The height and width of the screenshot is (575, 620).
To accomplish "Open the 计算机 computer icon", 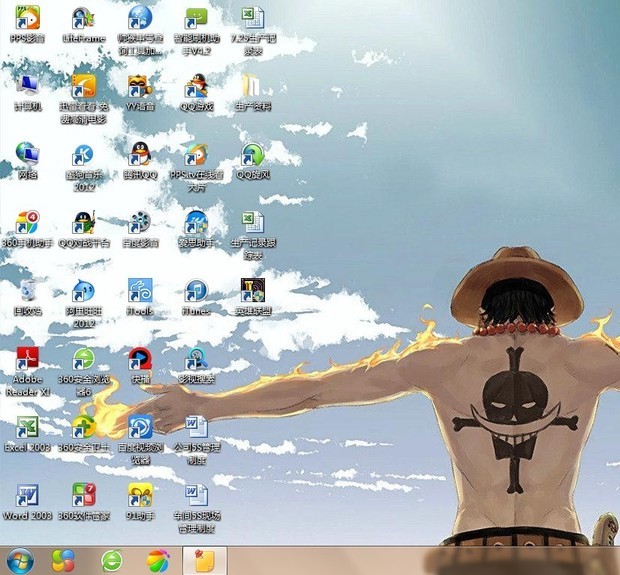I will coord(28,86).
